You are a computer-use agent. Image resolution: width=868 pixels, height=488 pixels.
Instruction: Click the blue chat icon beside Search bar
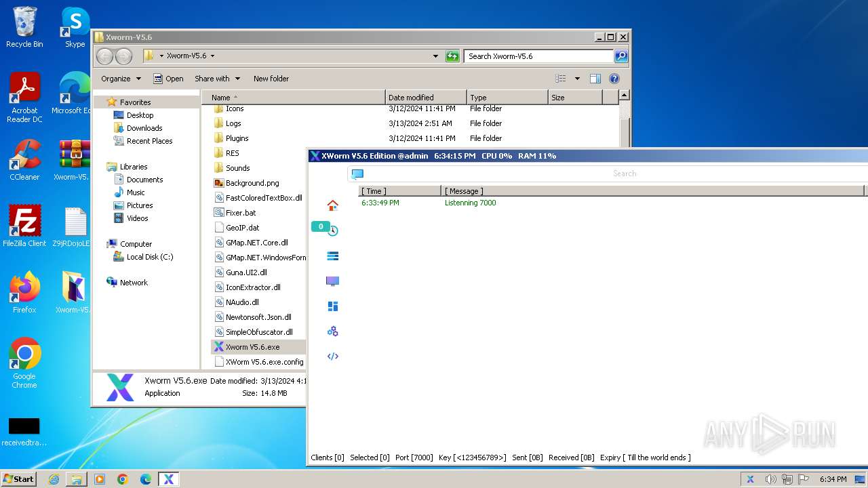357,174
